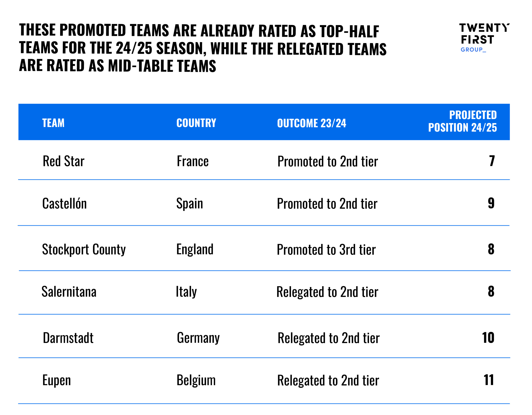
Task: Click the Germany country cell
Action: 198,338
